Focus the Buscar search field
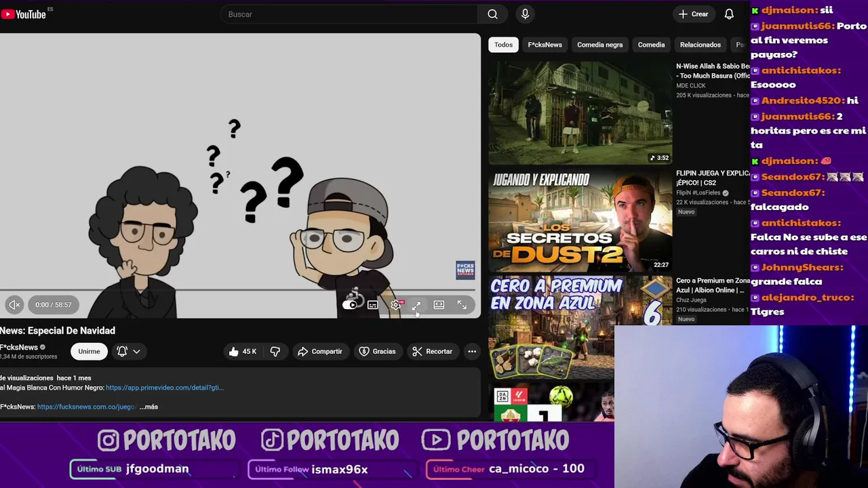This screenshot has width=868, height=488. 349,14
